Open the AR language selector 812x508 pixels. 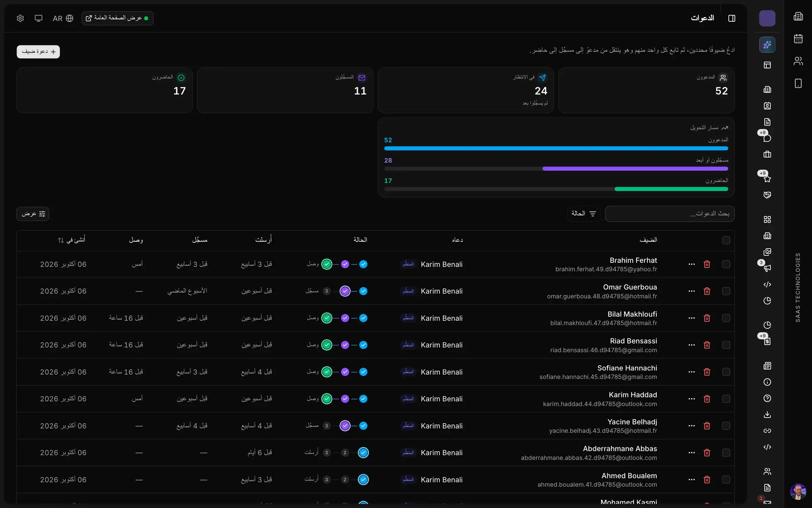[63, 18]
